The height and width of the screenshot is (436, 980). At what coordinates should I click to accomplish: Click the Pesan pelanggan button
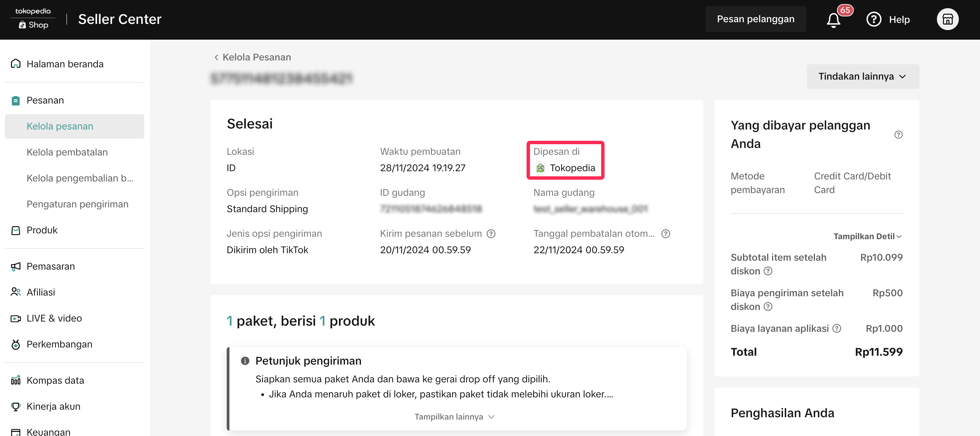tap(755, 19)
